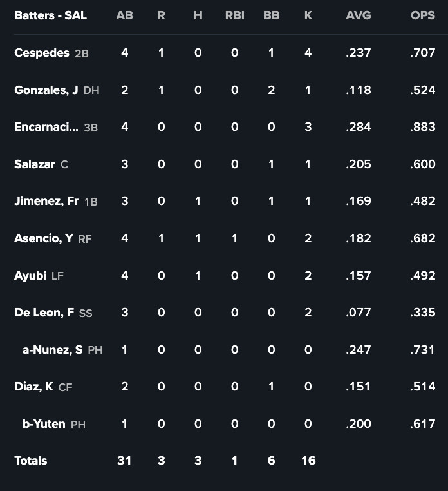
Task: Click Asencio, Y player name
Action: click(x=43, y=238)
